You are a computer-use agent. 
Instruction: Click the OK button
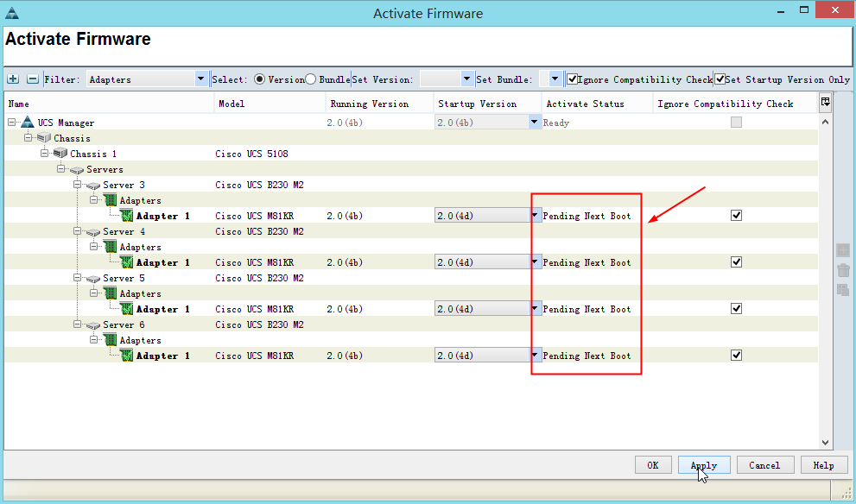pos(653,465)
